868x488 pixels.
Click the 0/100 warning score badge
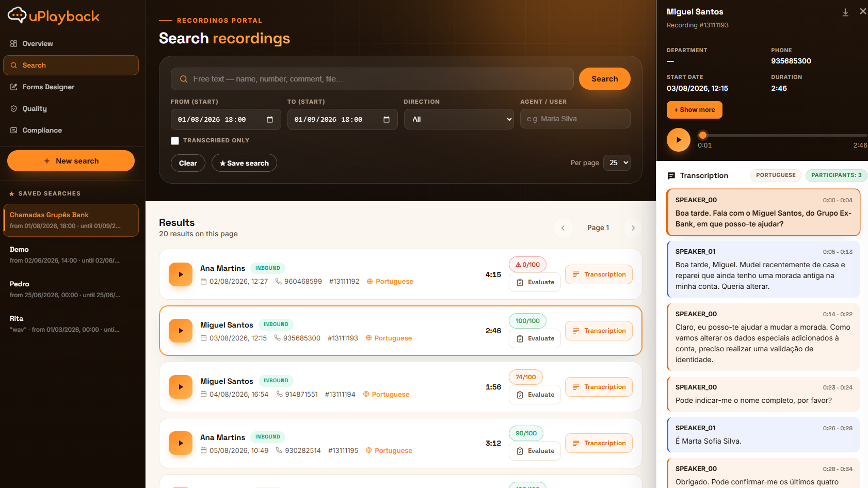[x=527, y=265]
